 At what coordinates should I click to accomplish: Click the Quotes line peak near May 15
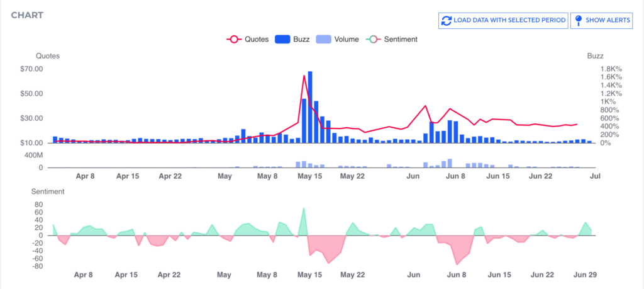(x=304, y=76)
